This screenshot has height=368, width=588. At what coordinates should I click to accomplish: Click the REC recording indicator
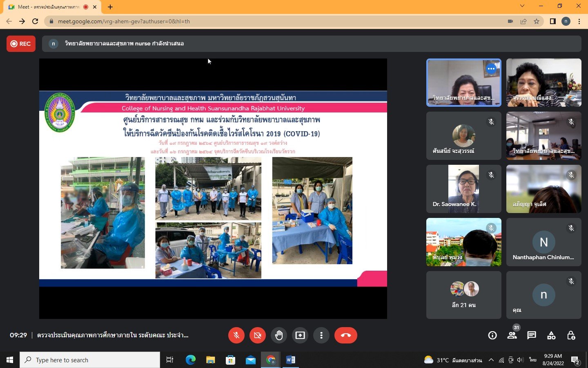point(21,44)
